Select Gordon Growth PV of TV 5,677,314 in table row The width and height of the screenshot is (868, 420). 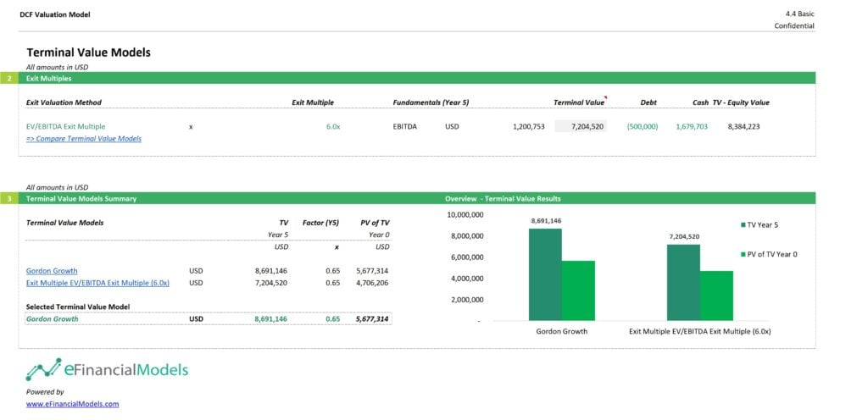click(373, 271)
